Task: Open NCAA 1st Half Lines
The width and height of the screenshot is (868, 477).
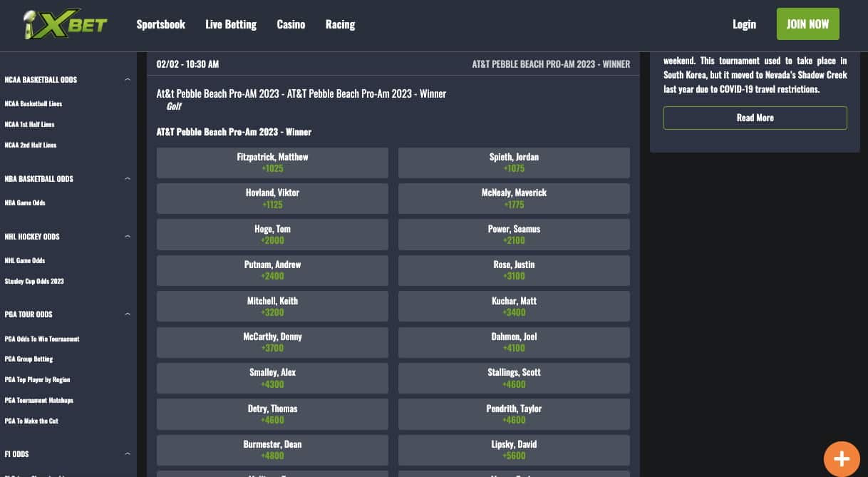Action: point(29,125)
